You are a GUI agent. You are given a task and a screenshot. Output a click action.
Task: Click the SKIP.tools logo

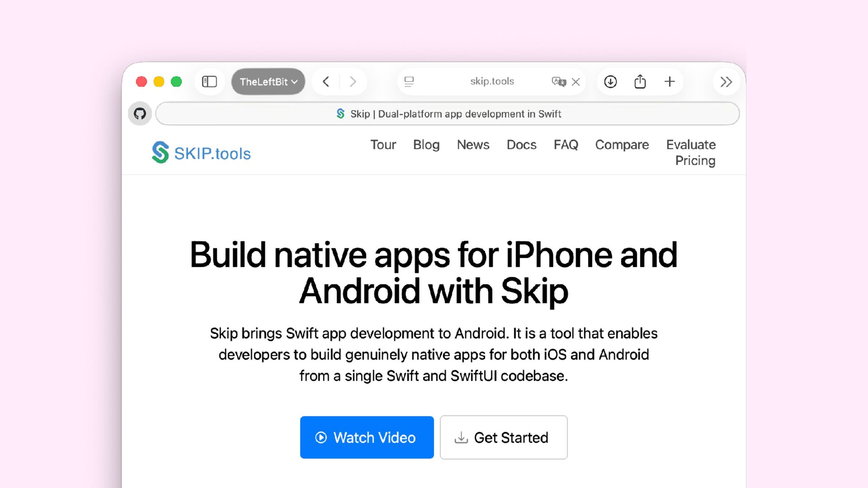[x=201, y=153]
